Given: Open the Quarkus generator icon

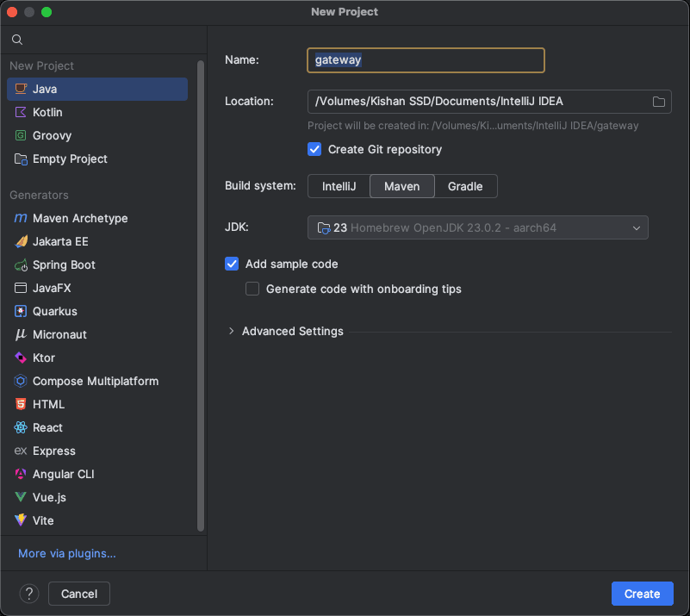Looking at the screenshot, I should pyautogui.click(x=21, y=312).
